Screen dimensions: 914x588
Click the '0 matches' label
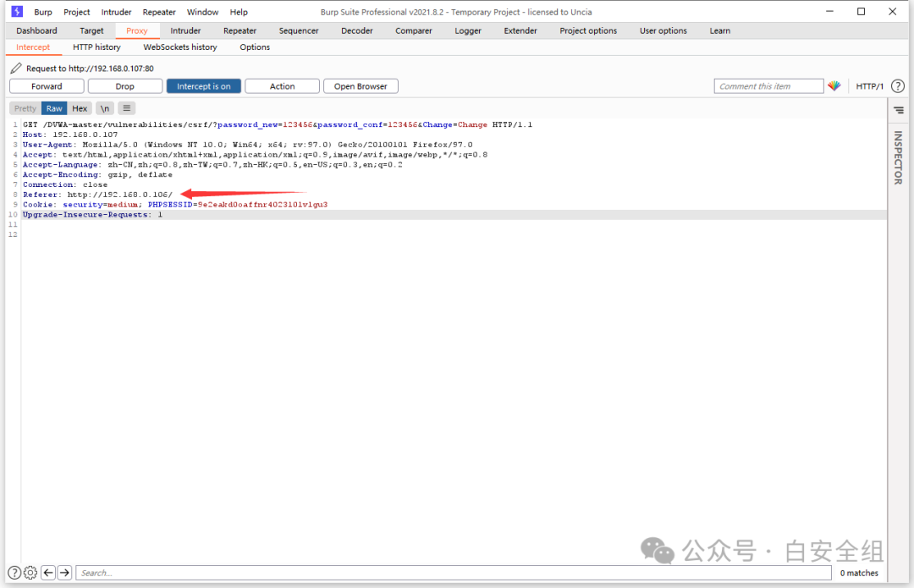[859, 574]
